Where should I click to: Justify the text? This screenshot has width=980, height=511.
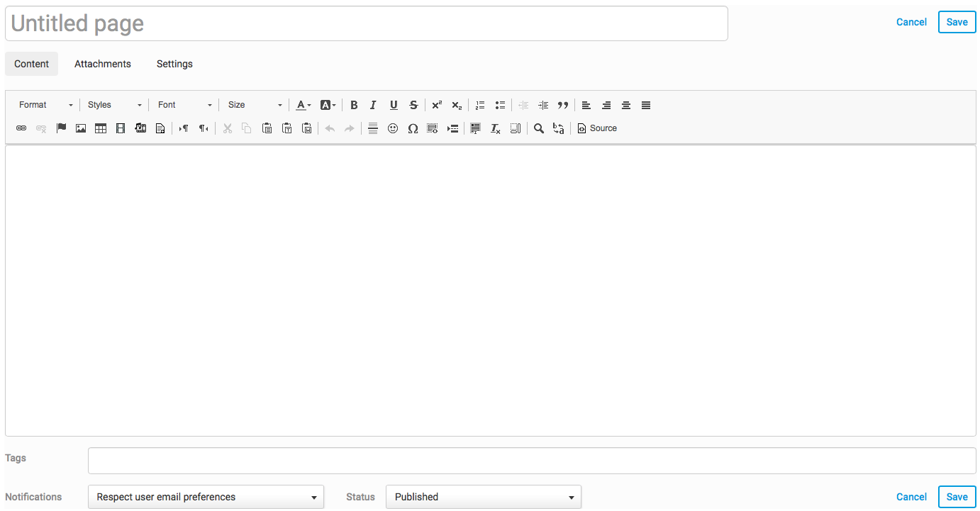[x=646, y=105]
